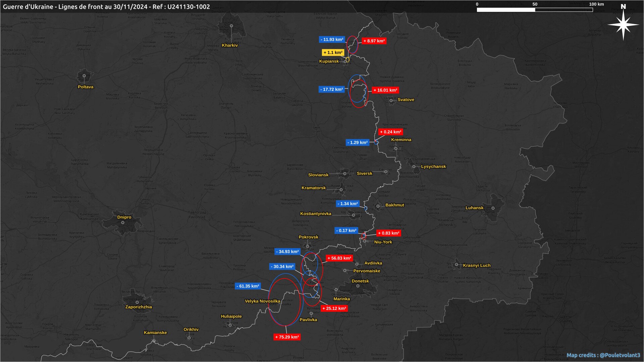Click the '+ 75.29 km²' red label
Image resolution: width=644 pixels, height=362 pixels.
point(287,337)
